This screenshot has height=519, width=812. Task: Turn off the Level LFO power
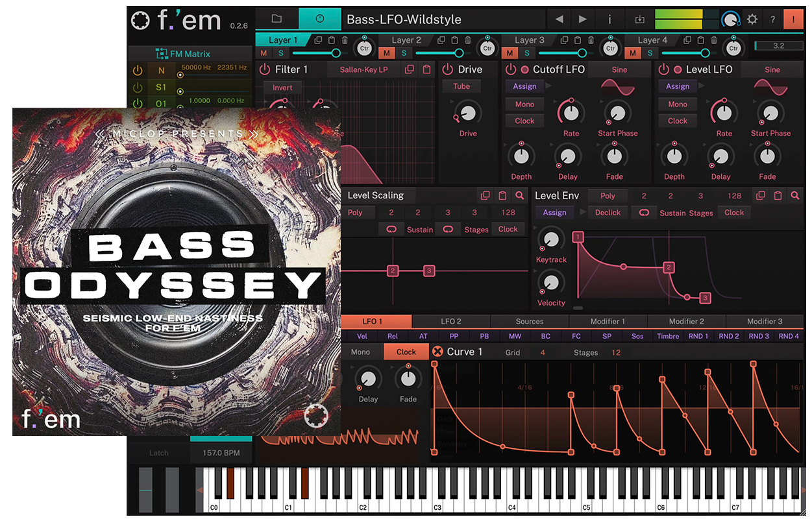tap(663, 69)
